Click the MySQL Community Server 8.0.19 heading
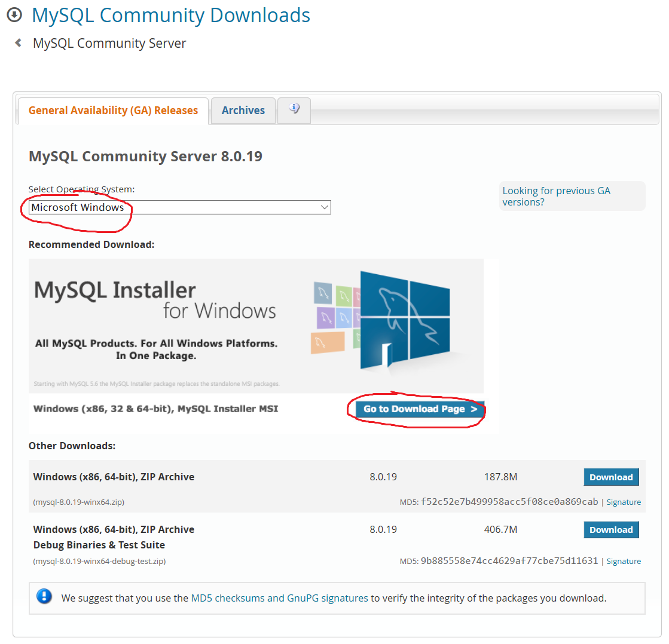669x644 pixels. (145, 157)
